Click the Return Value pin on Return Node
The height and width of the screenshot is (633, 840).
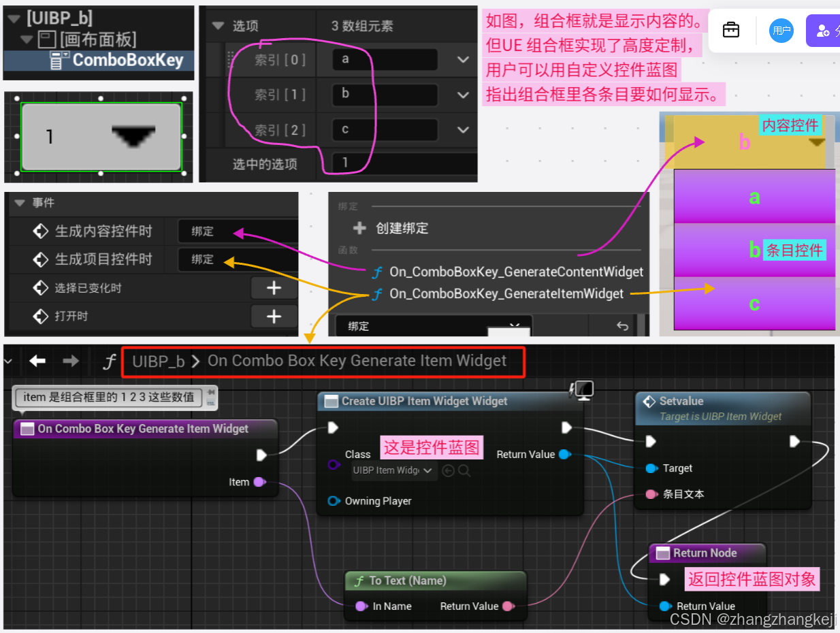coord(664,606)
